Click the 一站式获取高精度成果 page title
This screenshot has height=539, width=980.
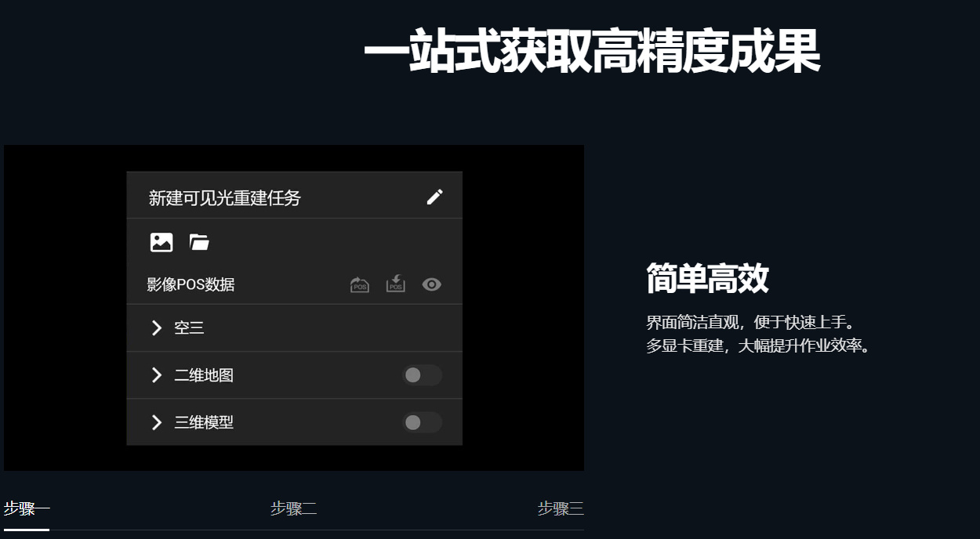point(591,53)
